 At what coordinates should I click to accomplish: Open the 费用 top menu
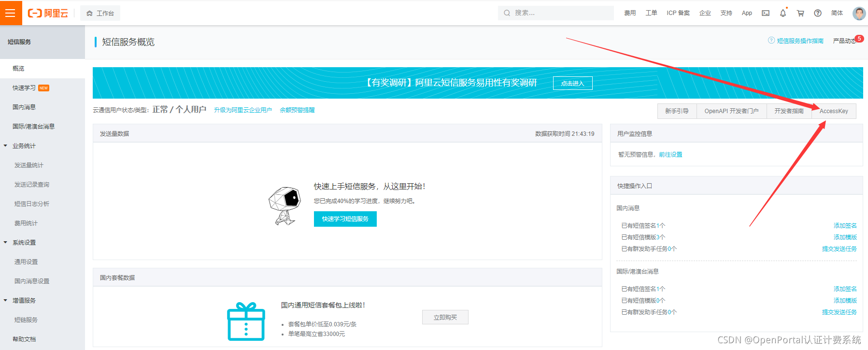(x=630, y=13)
